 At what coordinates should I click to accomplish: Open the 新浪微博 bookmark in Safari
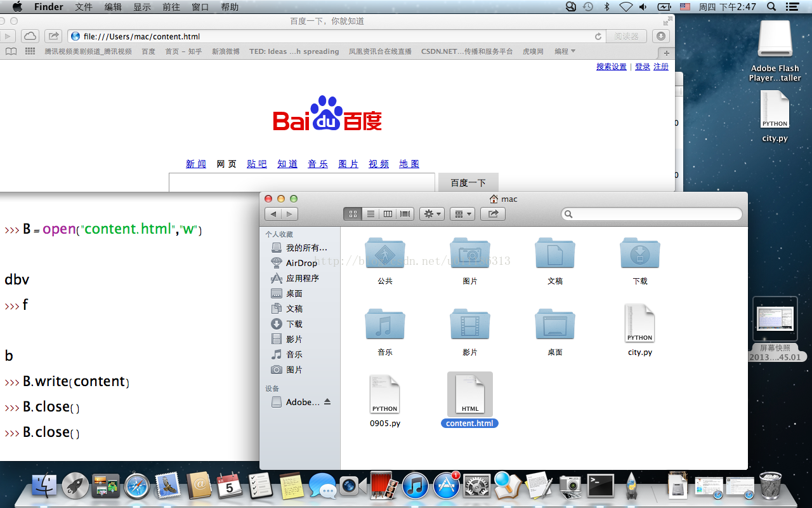[x=226, y=51]
